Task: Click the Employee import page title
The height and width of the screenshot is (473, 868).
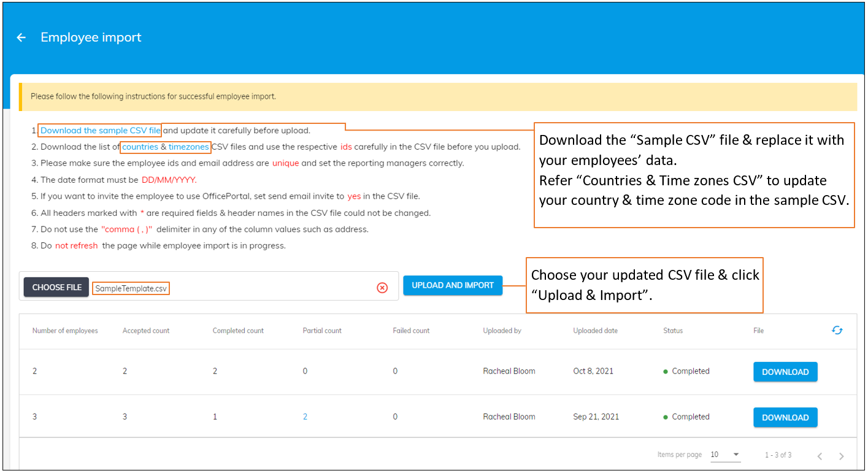Action: pyautogui.click(x=91, y=37)
